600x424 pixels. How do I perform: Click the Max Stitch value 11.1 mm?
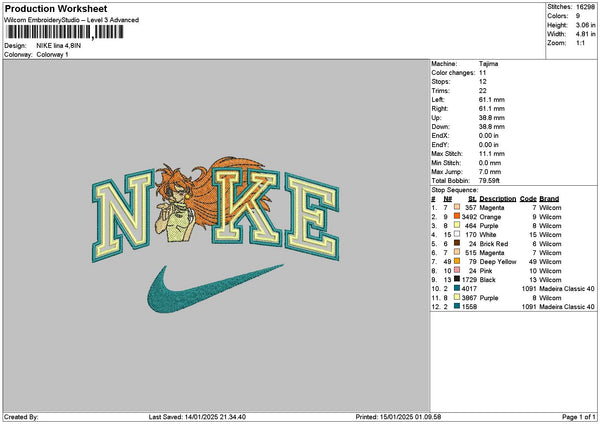click(x=492, y=154)
